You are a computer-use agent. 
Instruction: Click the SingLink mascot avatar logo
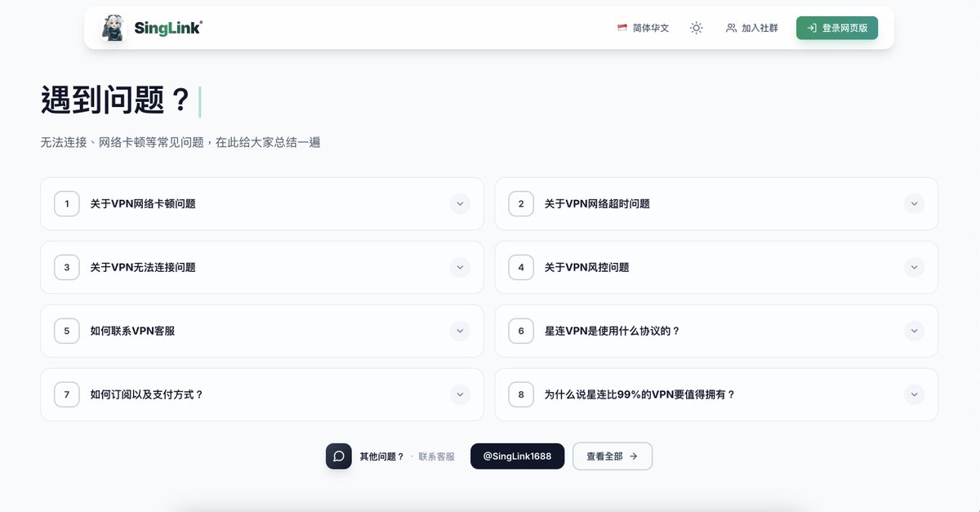(113, 28)
